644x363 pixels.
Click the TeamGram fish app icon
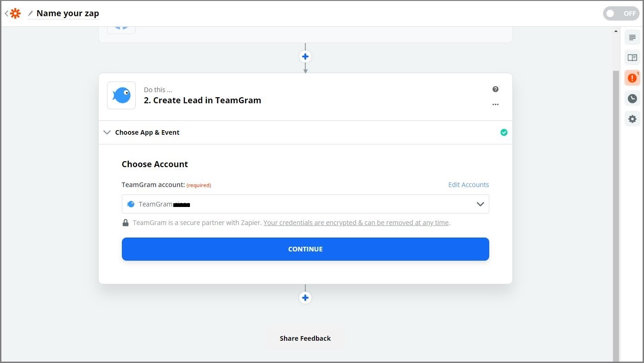coord(121,95)
